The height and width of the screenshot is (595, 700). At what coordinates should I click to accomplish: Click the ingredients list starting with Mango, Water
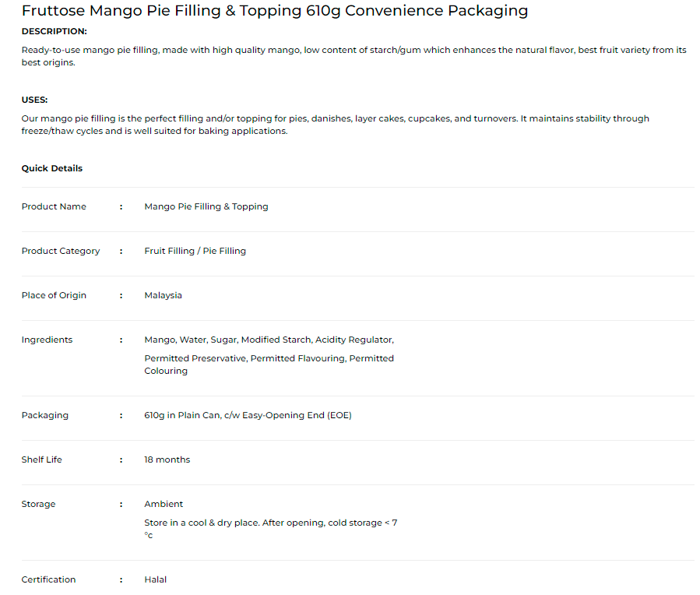pos(269,355)
